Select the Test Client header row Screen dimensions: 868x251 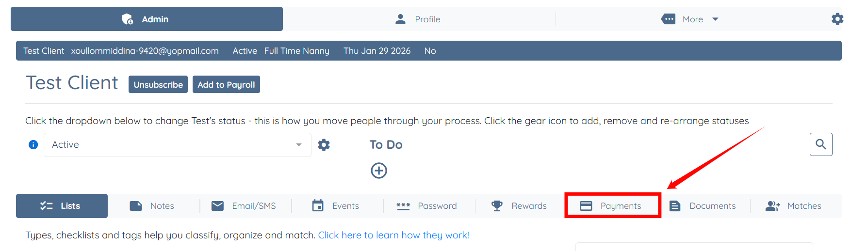428,51
